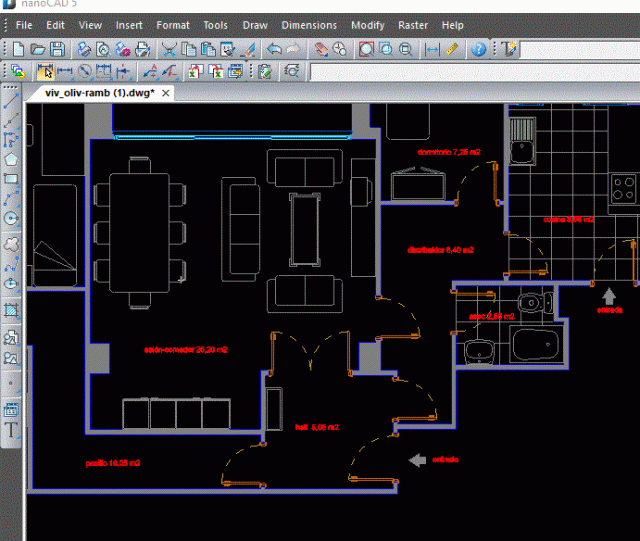Select the Text tool (T) in sidebar
Viewport: 640px width, 541px height.
click(x=12, y=430)
